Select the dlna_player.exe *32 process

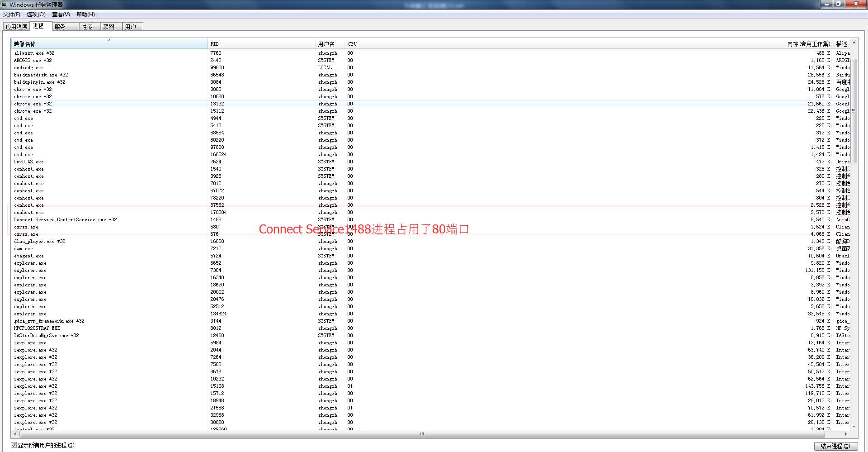click(431, 241)
